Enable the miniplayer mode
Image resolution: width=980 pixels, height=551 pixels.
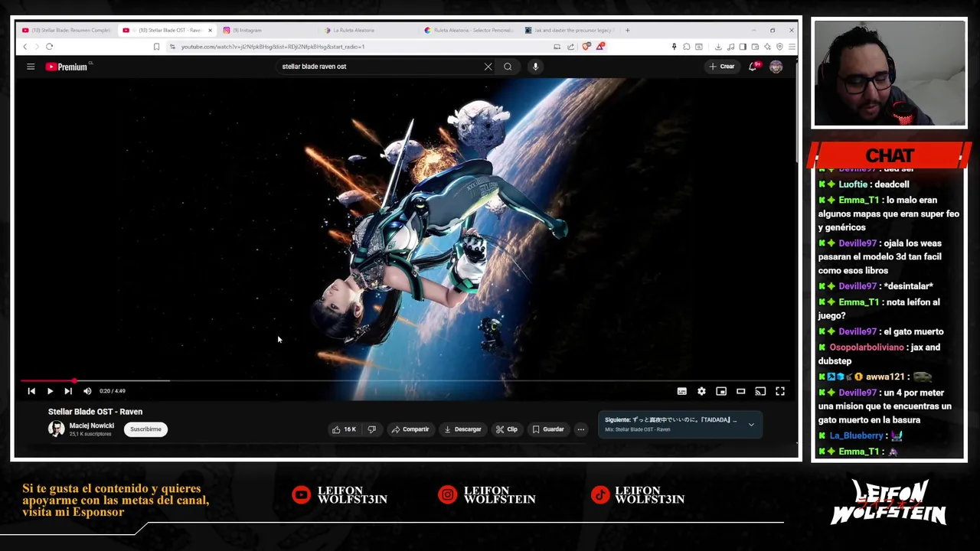[721, 391]
